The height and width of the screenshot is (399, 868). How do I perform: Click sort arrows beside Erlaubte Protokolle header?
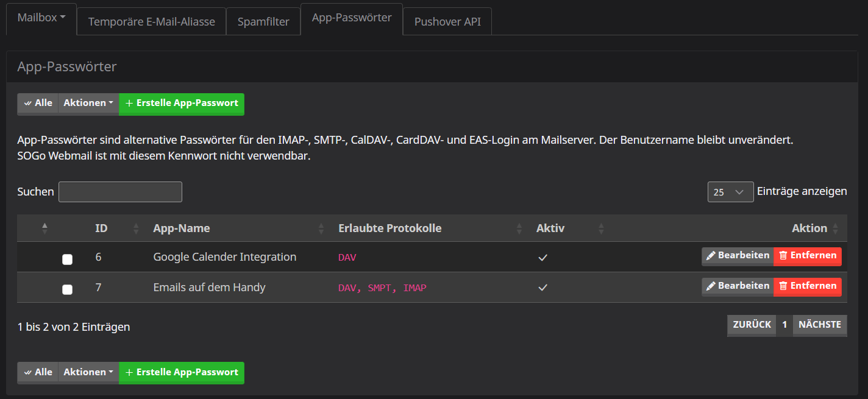point(519,228)
